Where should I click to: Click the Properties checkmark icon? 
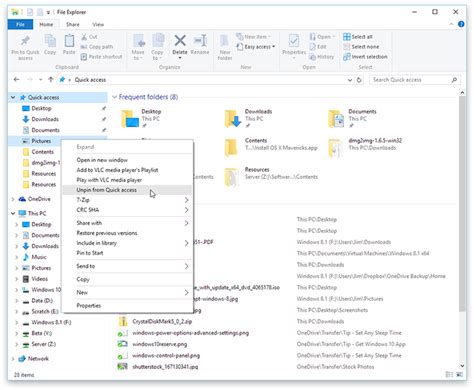[294, 41]
